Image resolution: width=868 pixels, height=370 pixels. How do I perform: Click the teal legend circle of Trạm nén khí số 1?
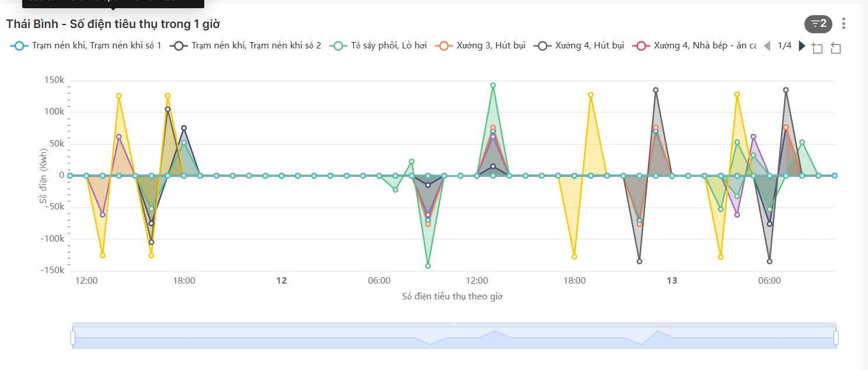pyautogui.click(x=19, y=45)
